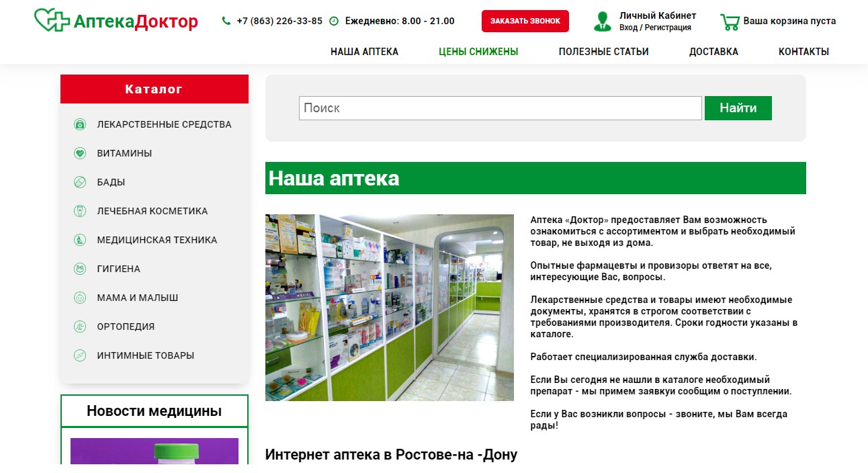Open Лечебная косметика catalog category
The height and width of the screenshot is (473, 868).
tap(153, 211)
